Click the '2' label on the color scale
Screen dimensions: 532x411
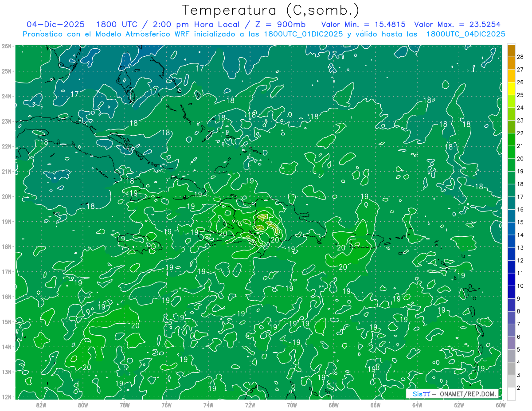pyautogui.click(x=519, y=388)
